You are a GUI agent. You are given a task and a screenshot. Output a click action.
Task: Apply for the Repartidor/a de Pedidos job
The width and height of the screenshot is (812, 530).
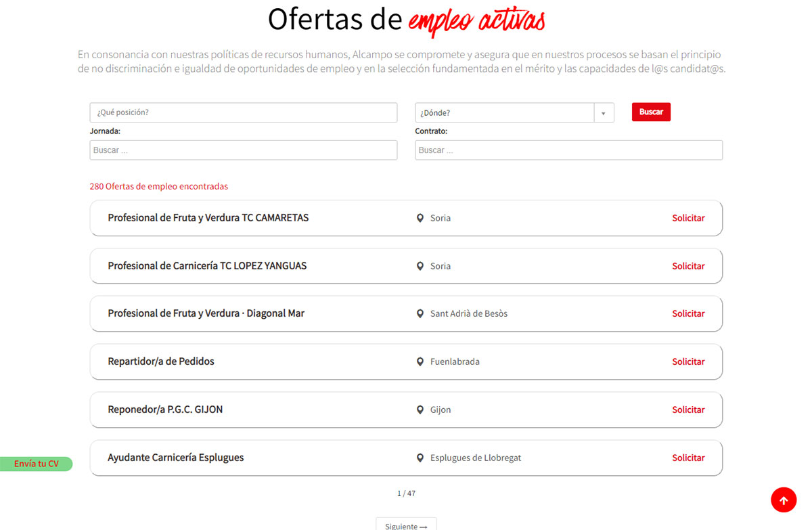pos(688,362)
